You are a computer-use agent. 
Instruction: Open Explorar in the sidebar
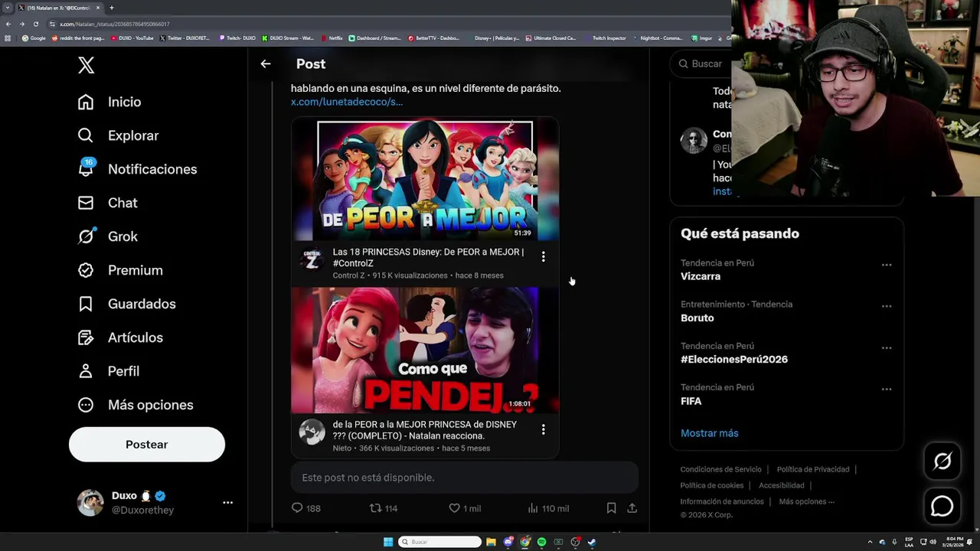(118, 135)
